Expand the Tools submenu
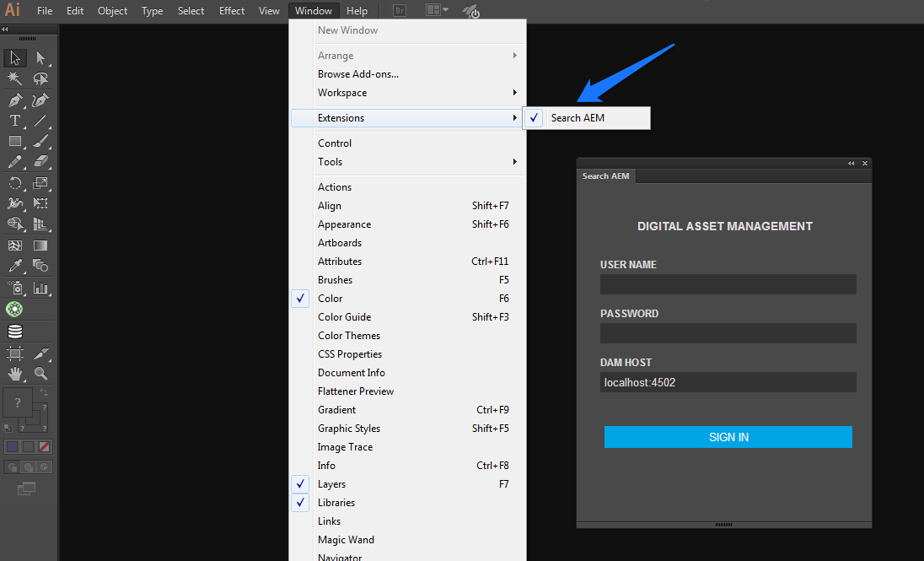 408,162
